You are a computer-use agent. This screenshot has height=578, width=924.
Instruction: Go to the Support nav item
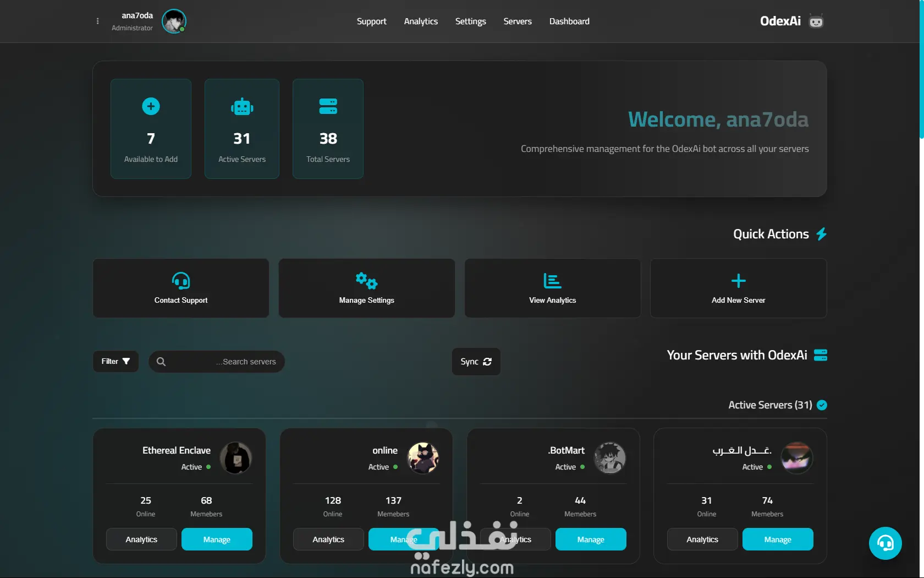[372, 21]
